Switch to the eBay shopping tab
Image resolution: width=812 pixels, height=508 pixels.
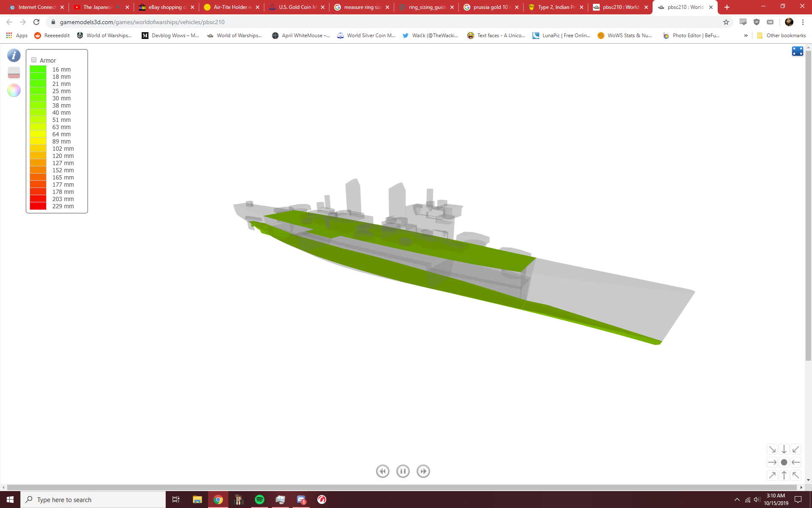coord(166,7)
